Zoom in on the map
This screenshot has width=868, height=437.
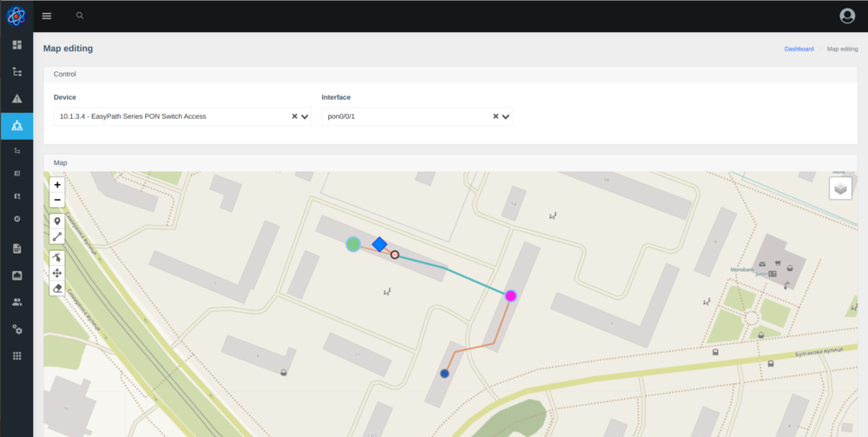click(x=57, y=185)
